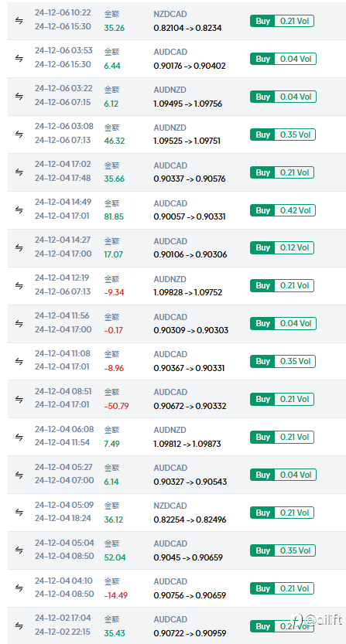Click amount 7.49 on AUDNZD trade

point(112,444)
